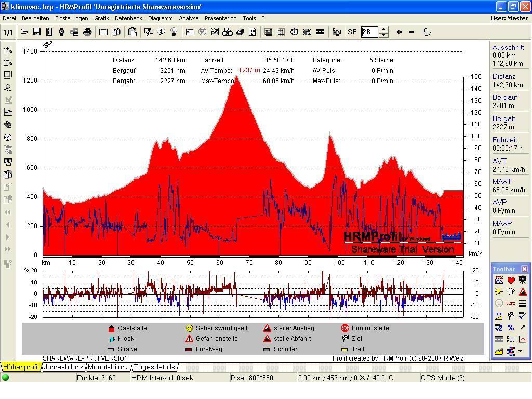Click the minus button next to SF
The image size is (532, 399).
tap(411, 32)
